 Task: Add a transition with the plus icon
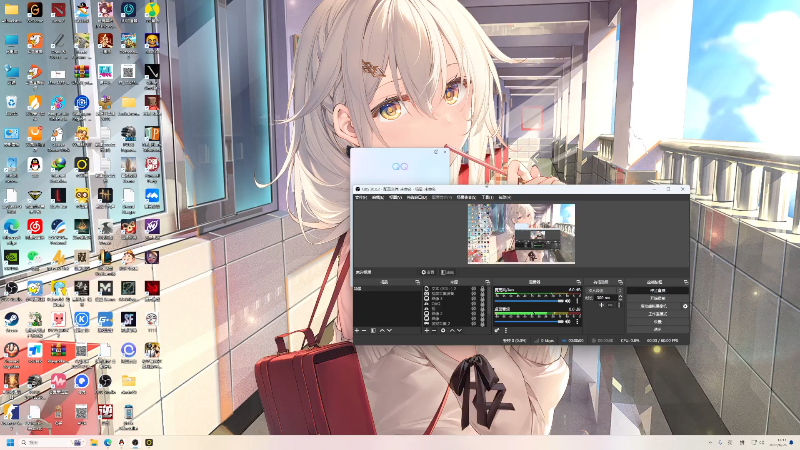602,305
